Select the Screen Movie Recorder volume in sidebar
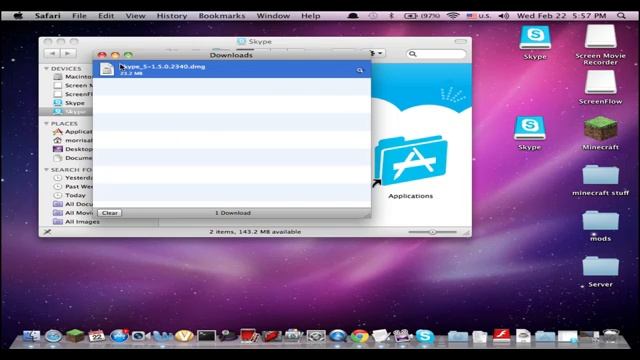Viewport: 640px width, 360px height. pos(72,85)
